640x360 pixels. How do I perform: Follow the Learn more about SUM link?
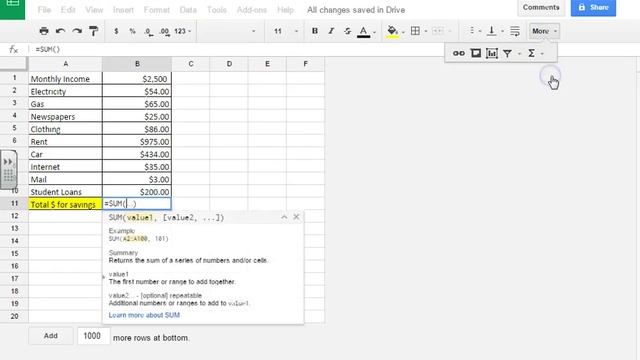tap(144, 315)
